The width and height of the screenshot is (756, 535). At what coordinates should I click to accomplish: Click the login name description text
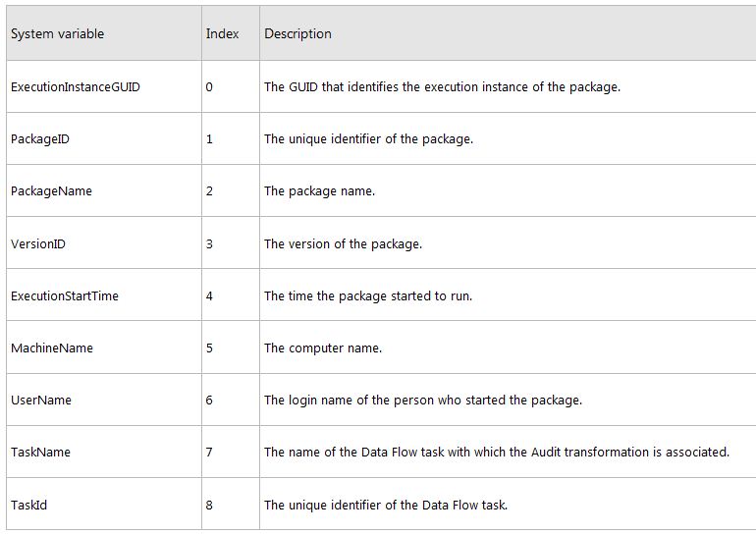(423, 401)
